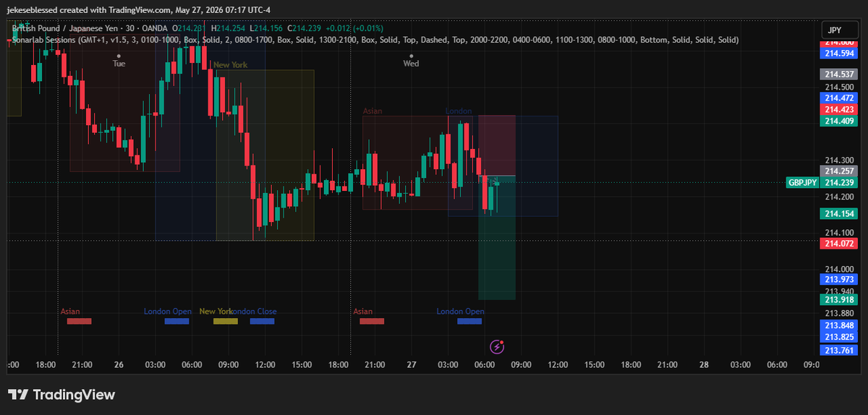Click the blue 213.825 price label

839,337
